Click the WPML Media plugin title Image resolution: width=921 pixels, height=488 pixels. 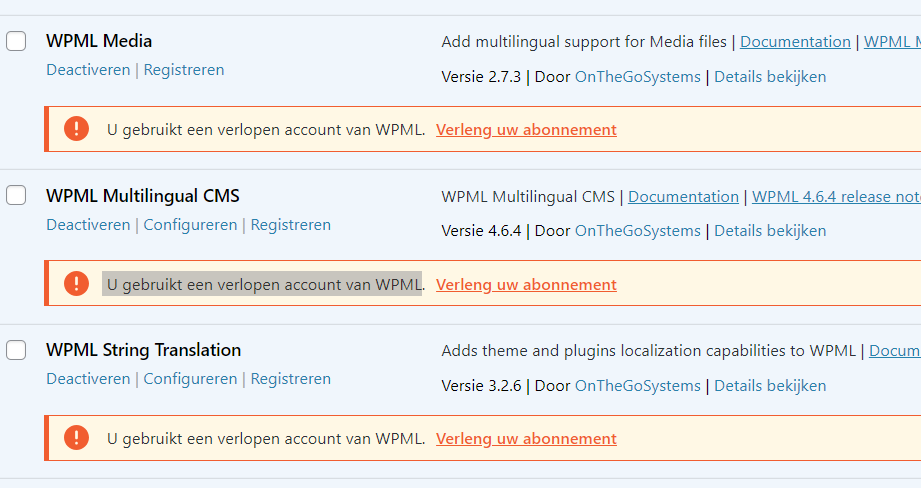(x=99, y=41)
